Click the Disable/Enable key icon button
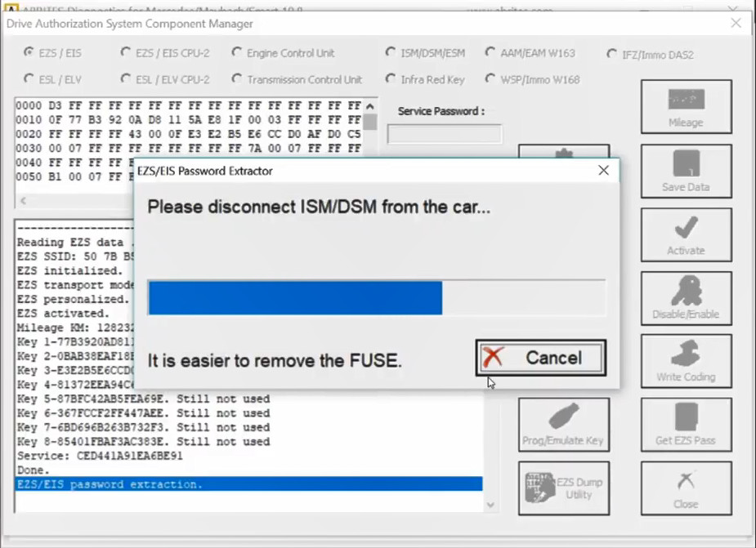Screen dimensions: 756x548 (x=686, y=298)
